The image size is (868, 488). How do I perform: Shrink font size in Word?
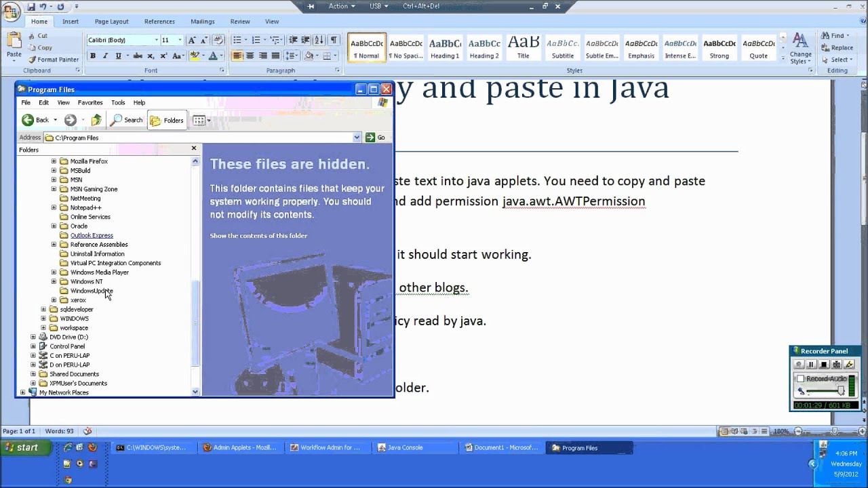coord(203,40)
